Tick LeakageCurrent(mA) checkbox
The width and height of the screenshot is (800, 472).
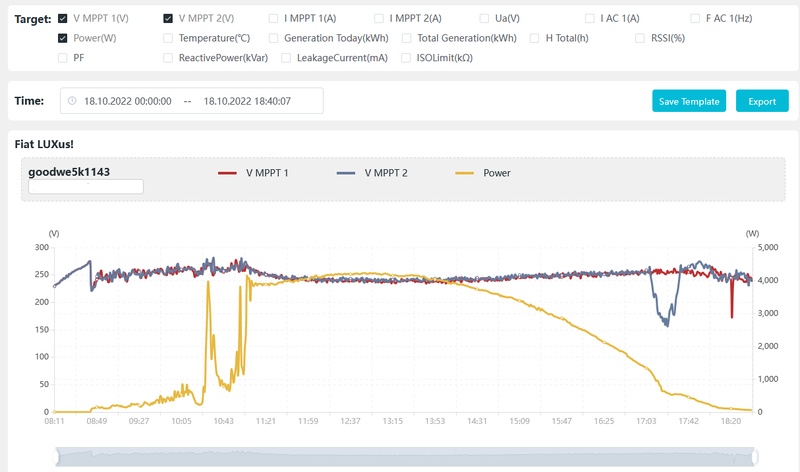[x=286, y=58]
